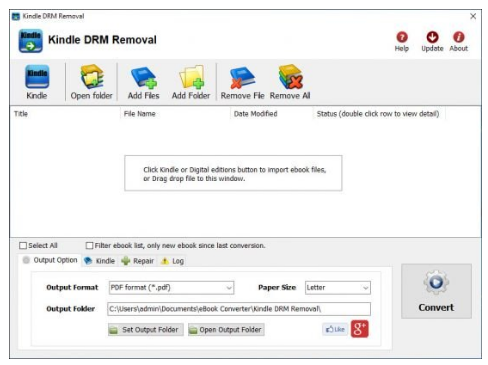
Task: Click the Set Output Folder button
Action: click(146, 330)
